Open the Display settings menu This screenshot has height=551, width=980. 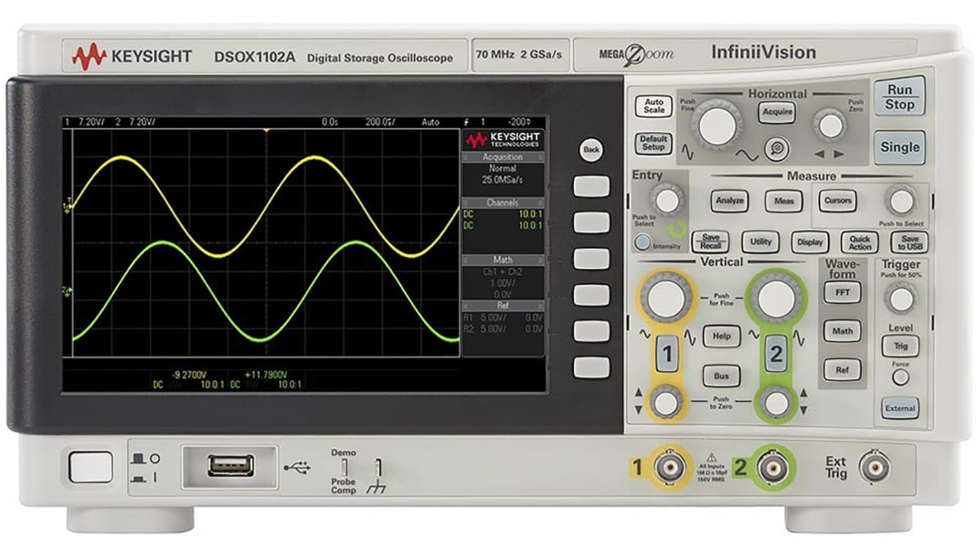[809, 242]
